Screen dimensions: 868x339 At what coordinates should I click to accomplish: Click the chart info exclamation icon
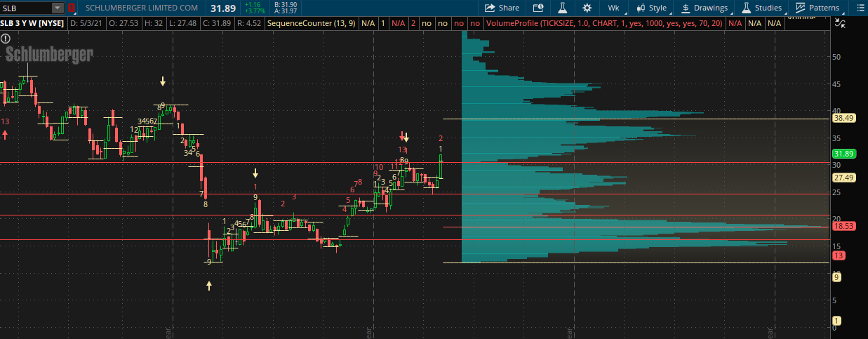point(6,39)
